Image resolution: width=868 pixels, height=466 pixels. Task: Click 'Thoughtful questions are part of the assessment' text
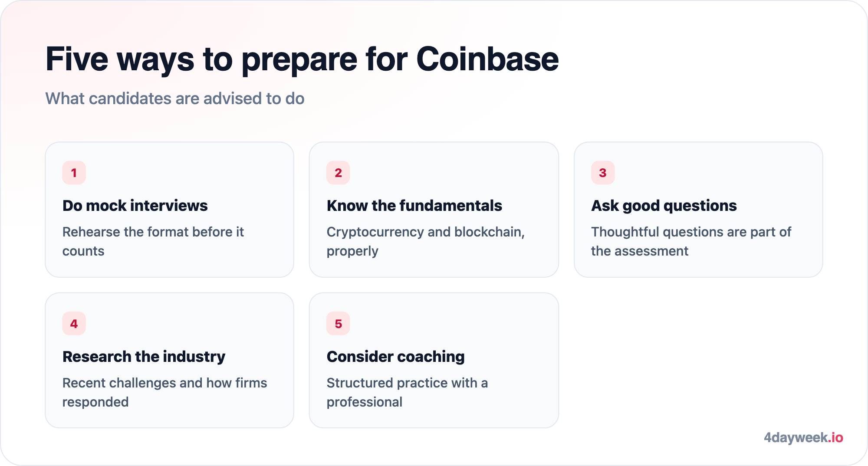691,241
